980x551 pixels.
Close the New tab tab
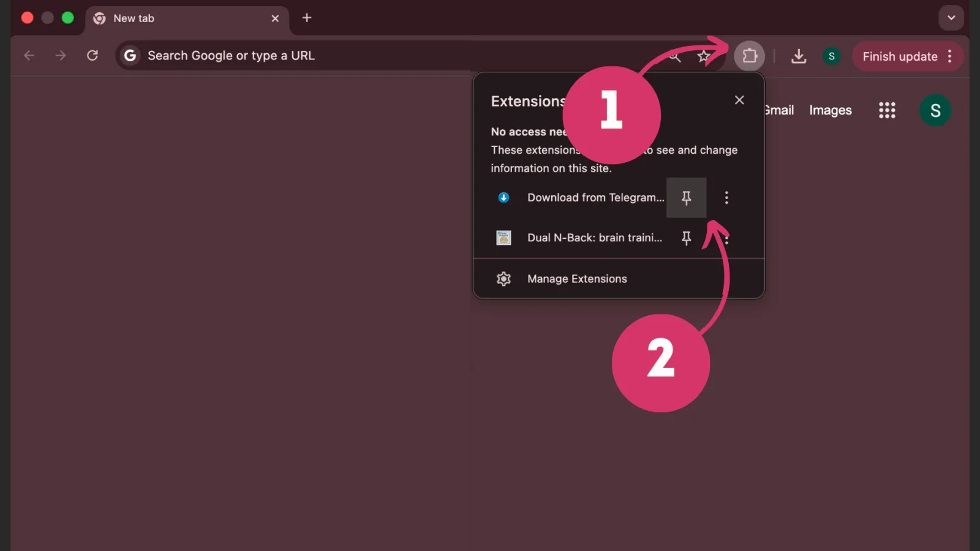275,18
